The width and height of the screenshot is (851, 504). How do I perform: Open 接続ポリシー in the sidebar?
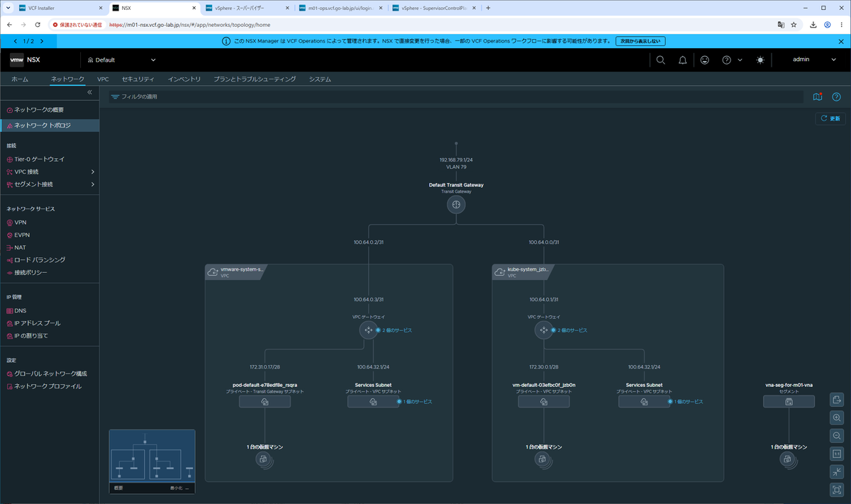click(32, 272)
